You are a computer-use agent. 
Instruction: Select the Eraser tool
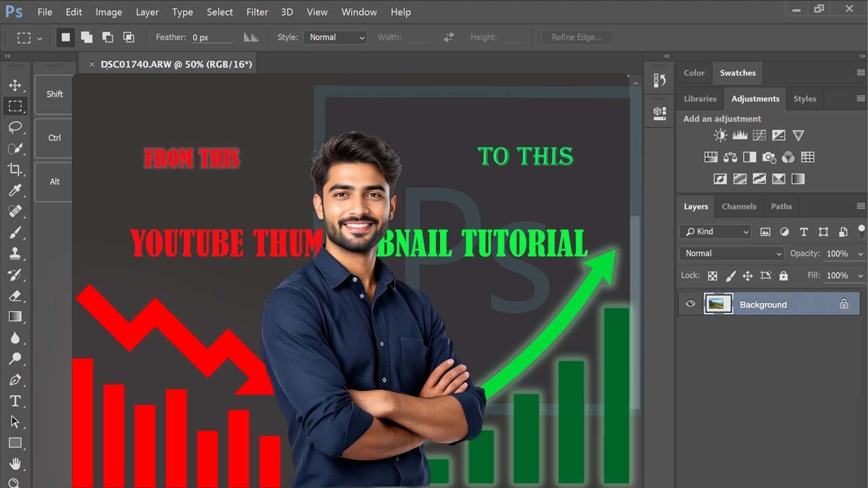[x=15, y=296]
